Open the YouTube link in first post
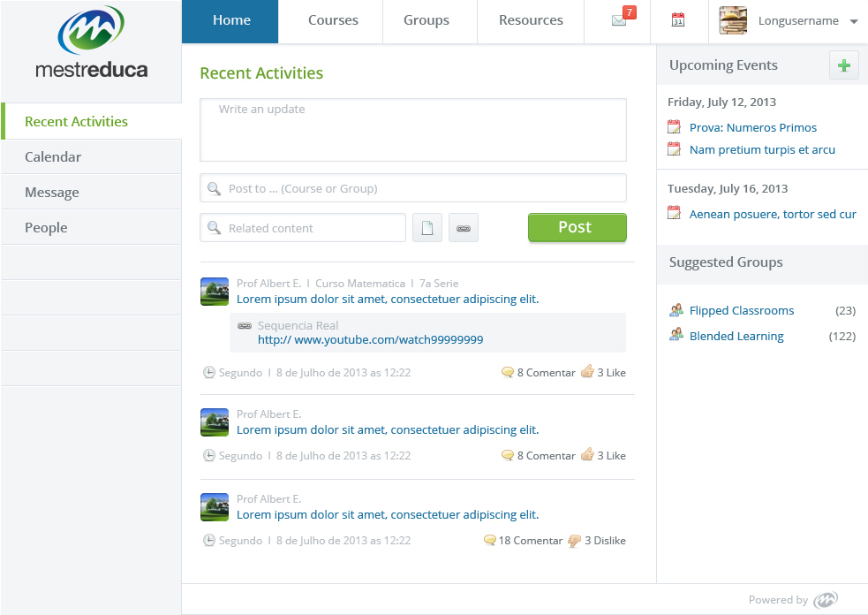The image size is (868, 615). click(370, 339)
